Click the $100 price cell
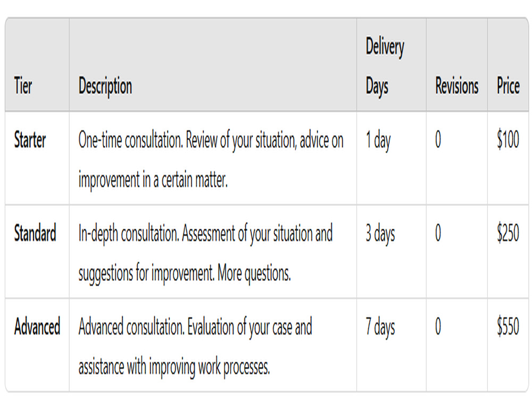The image size is (532, 399). click(x=508, y=139)
